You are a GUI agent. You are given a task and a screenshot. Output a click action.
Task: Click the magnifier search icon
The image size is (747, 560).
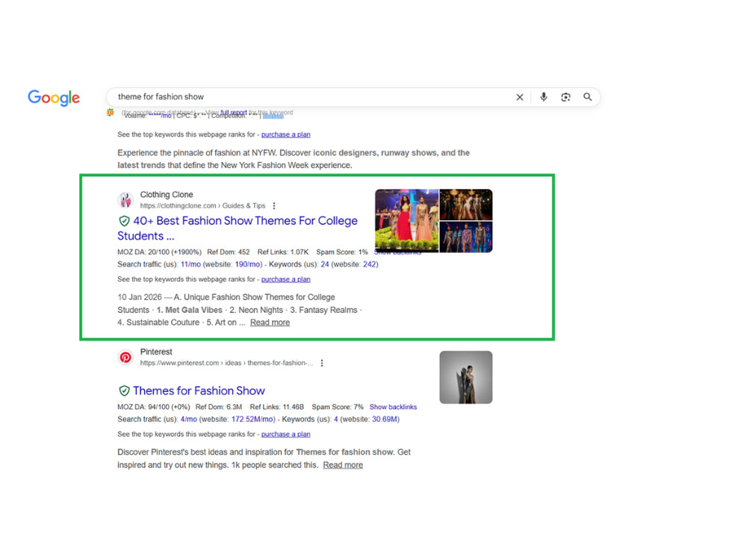pos(588,97)
